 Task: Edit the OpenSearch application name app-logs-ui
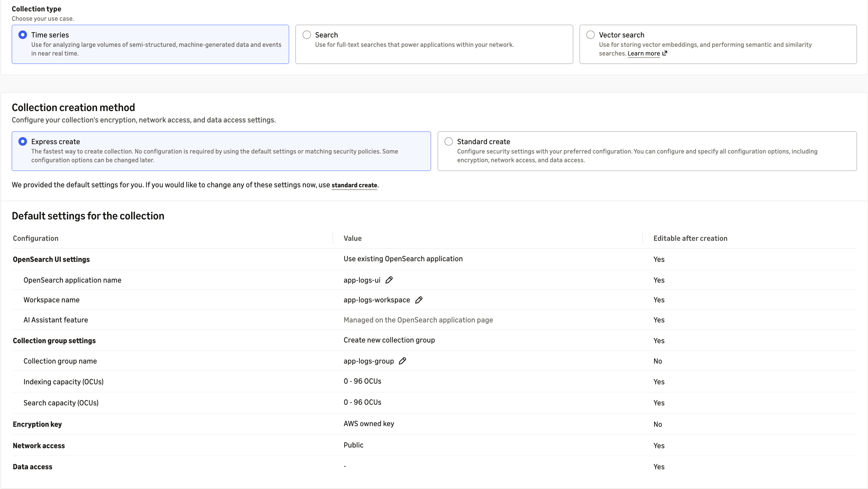click(x=389, y=280)
